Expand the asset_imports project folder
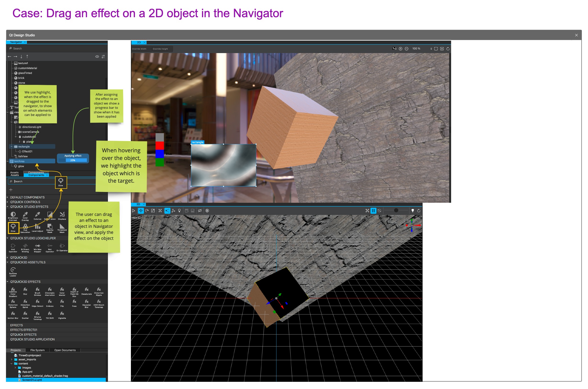588x389 pixels. coord(11,360)
